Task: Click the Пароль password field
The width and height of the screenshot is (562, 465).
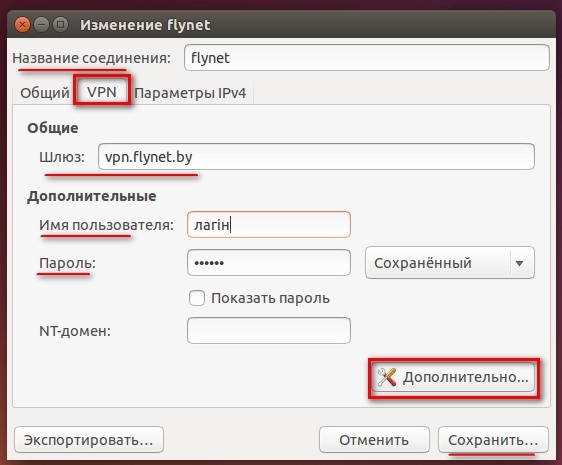Action: click(269, 262)
